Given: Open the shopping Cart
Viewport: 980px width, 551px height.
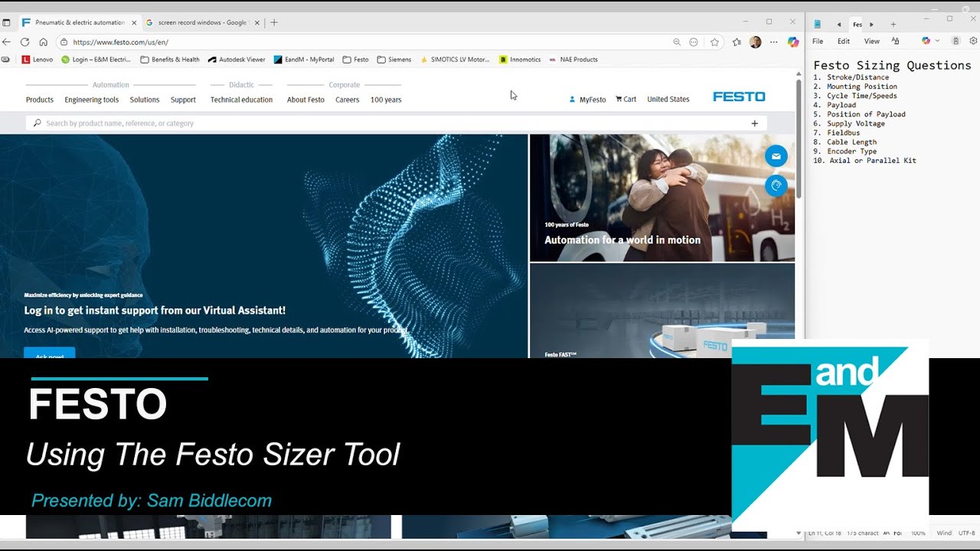Looking at the screenshot, I should point(626,99).
